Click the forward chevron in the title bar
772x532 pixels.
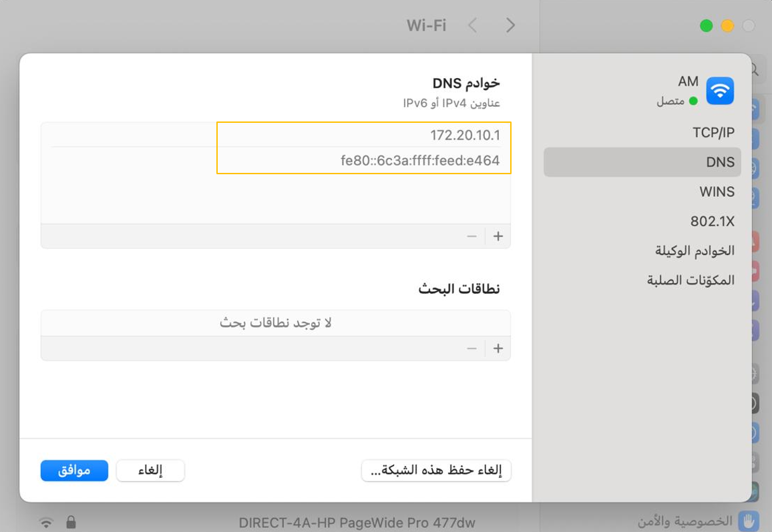click(x=510, y=25)
